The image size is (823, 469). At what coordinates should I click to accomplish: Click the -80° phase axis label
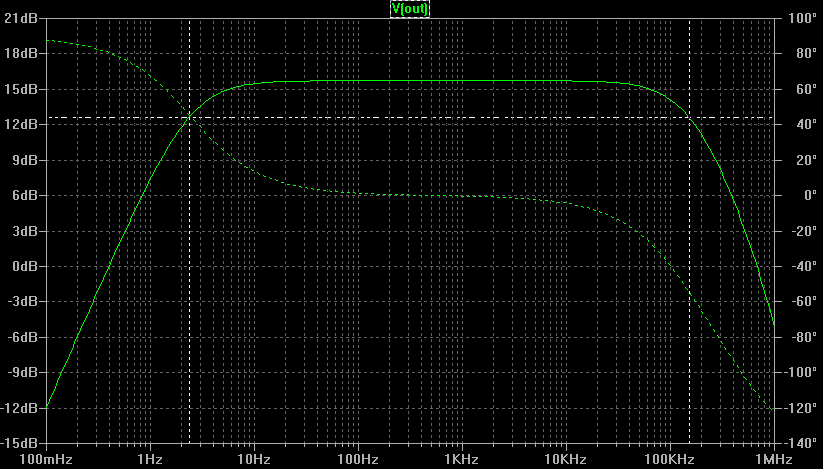pos(804,337)
